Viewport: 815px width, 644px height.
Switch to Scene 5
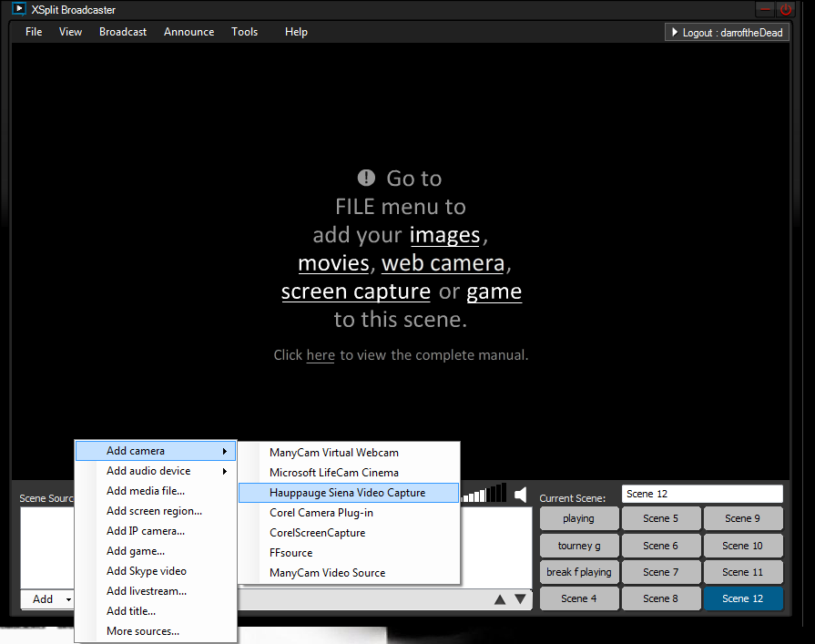[660, 518]
